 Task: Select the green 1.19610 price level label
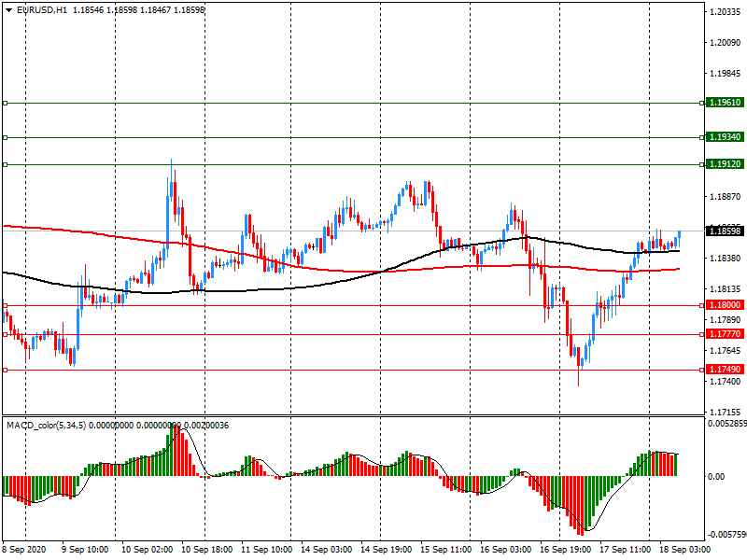click(x=726, y=103)
